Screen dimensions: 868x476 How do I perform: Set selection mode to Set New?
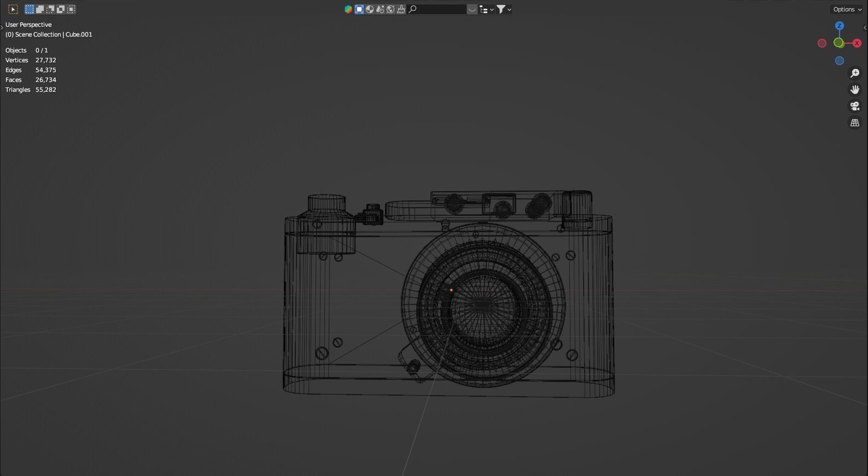click(30, 9)
